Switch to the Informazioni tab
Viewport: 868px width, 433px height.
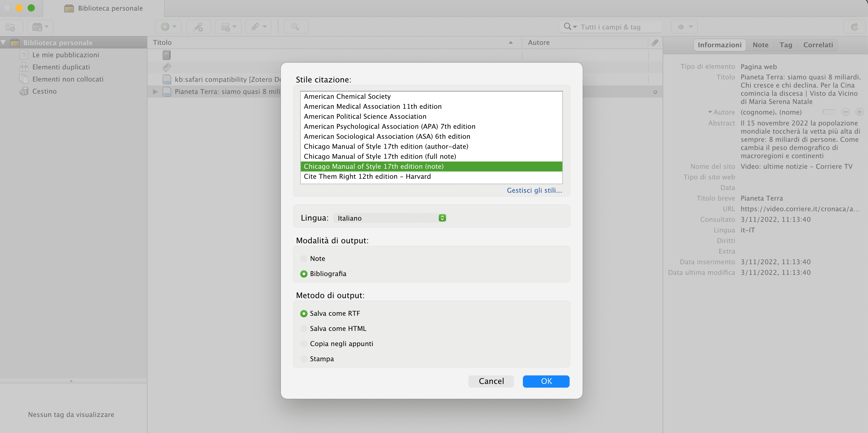[x=720, y=45]
